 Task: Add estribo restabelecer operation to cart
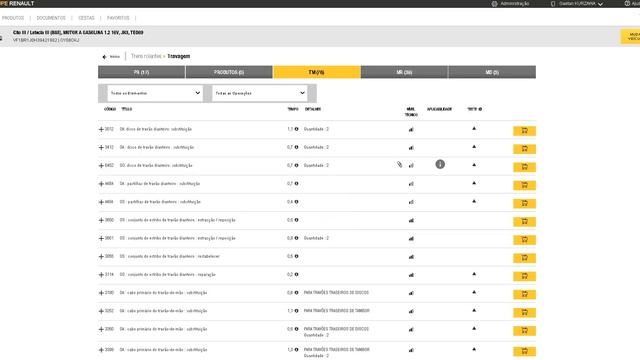[524, 258]
